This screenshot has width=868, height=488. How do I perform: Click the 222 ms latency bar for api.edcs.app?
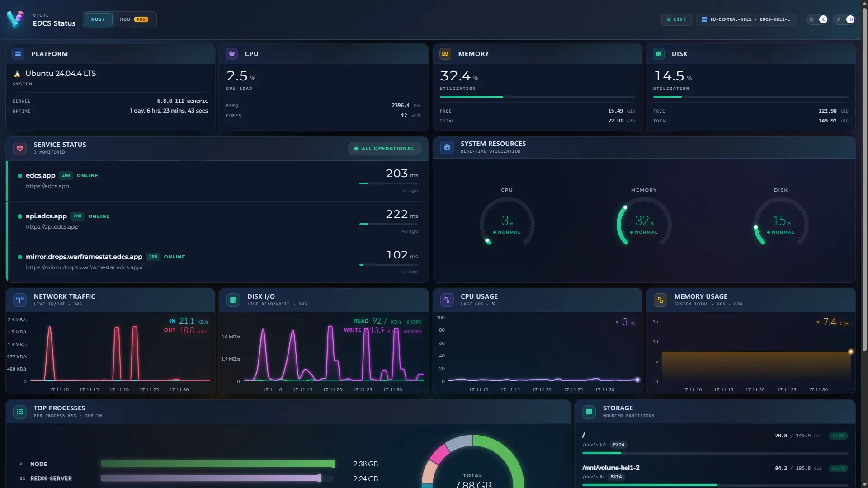point(388,224)
